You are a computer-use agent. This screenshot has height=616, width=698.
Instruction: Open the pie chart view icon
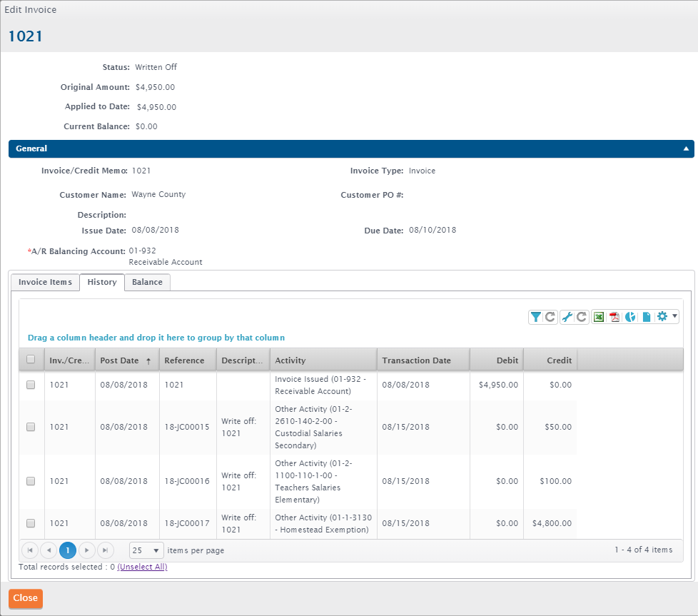(630, 317)
